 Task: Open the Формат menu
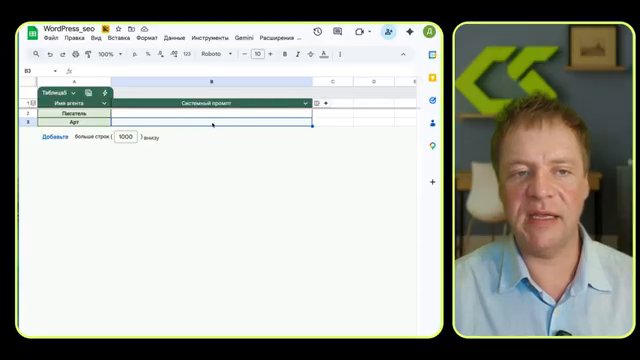click(x=147, y=38)
